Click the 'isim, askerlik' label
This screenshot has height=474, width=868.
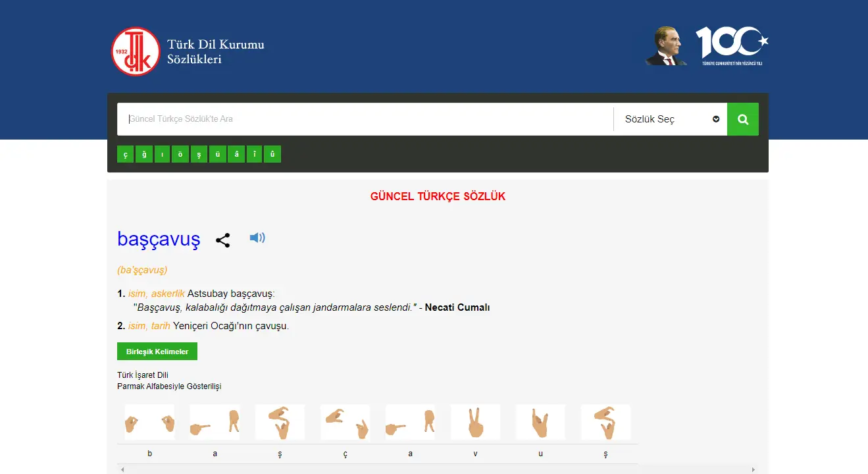click(x=157, y=294)
